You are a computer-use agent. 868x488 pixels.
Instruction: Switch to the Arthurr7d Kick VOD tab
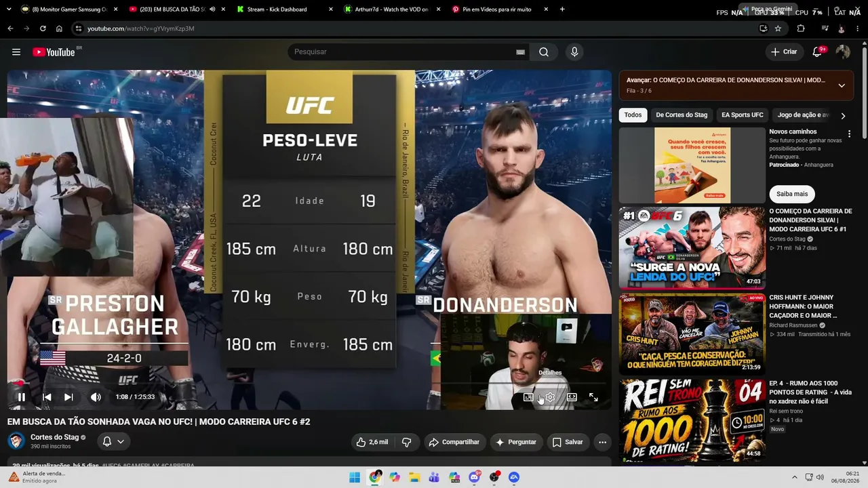392,9
